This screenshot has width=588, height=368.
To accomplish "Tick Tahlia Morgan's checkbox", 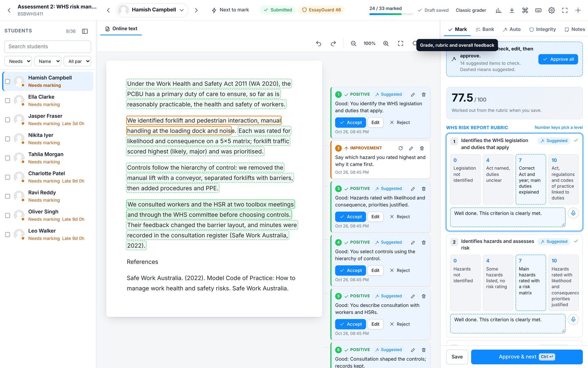I will [8, 158].
